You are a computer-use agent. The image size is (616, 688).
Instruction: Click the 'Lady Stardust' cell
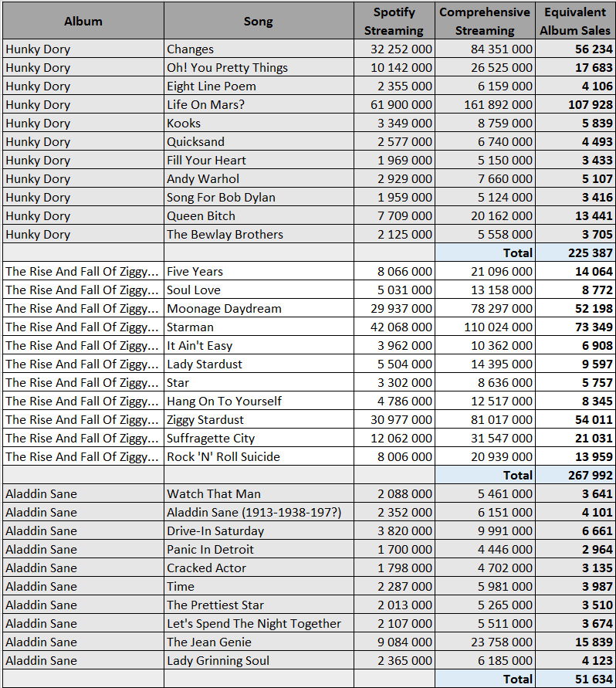[259, 364]
